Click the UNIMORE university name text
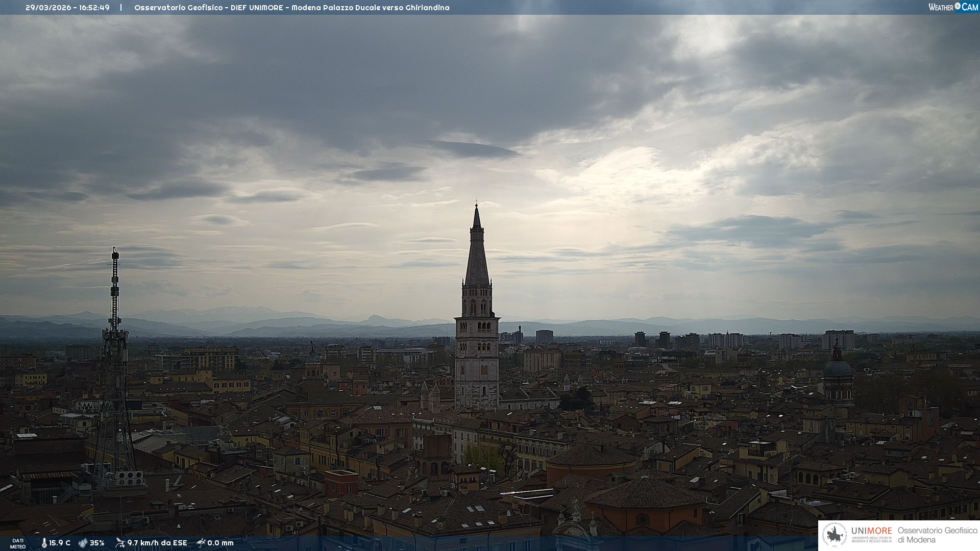The image size is (980, 551). [x=871, y=531]
